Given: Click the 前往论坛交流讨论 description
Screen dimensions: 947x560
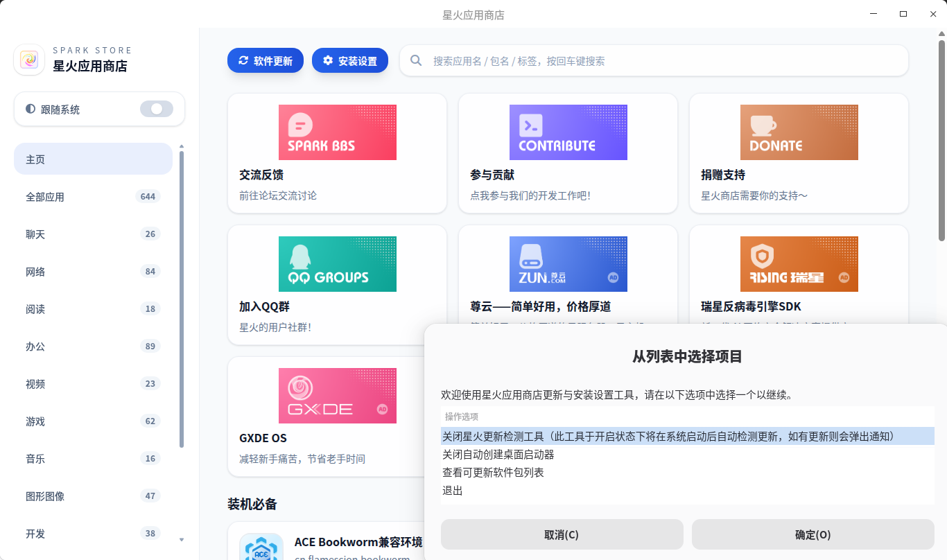Looking at the screenshot, I should point(278,195).
